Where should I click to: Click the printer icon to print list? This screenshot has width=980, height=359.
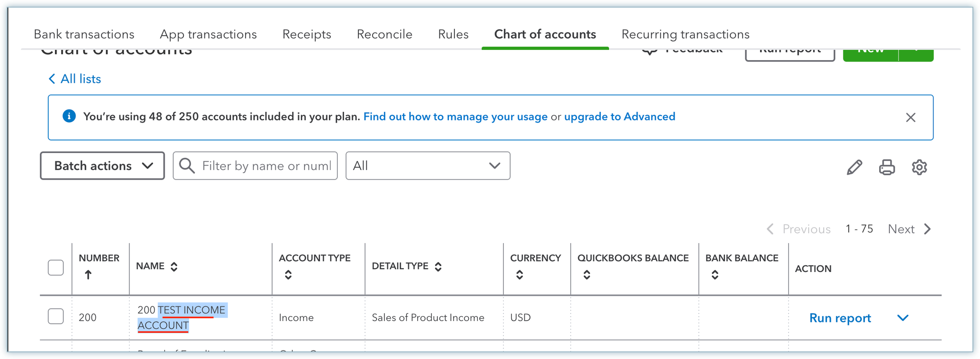[x=887, y=167]
